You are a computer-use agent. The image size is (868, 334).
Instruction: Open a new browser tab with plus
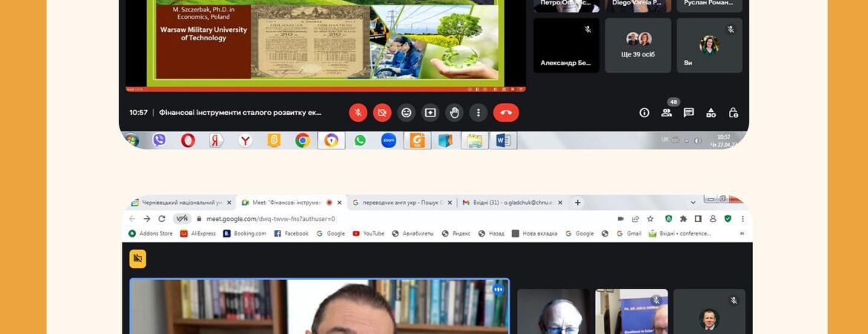pos(577,203)
